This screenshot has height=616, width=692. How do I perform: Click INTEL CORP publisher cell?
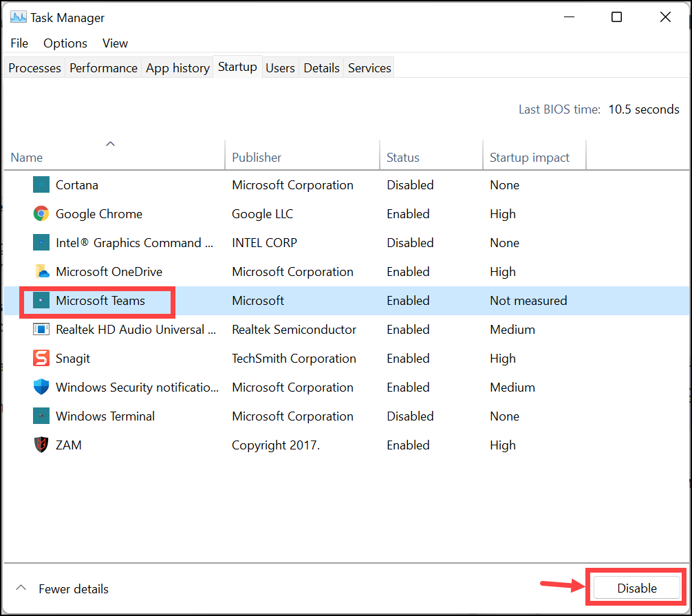coord(264,242)
